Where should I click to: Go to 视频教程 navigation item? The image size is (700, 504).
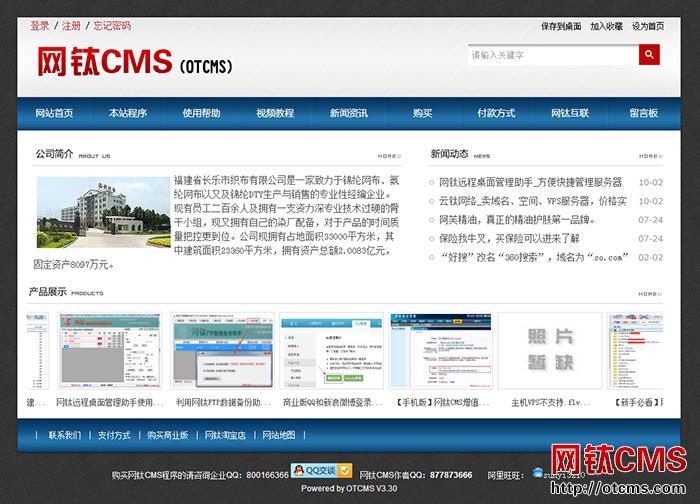pyautogui.click(x=275, y=113)
